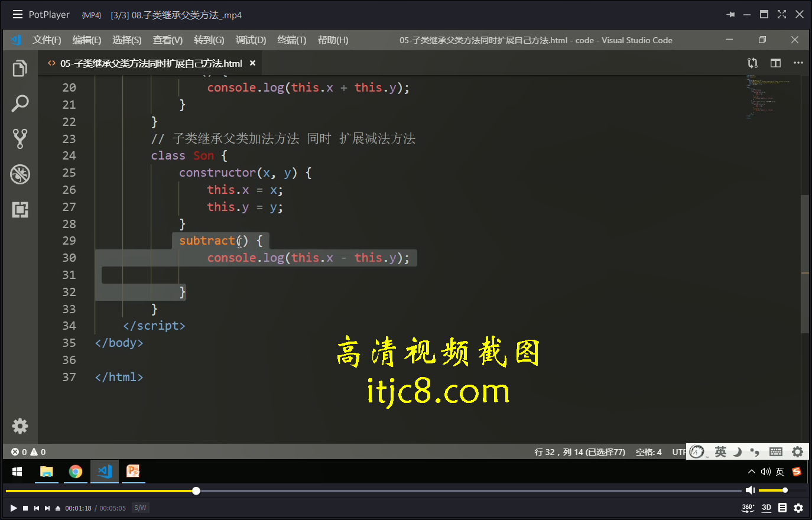Click the editor vertical scrollbar
Screen dimensions: 812x520
pyautogui.click(x=804, y=264)
